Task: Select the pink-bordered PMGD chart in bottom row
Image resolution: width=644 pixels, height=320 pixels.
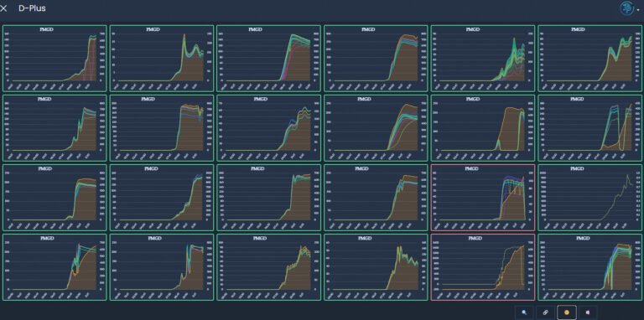Action: [483, 267]
